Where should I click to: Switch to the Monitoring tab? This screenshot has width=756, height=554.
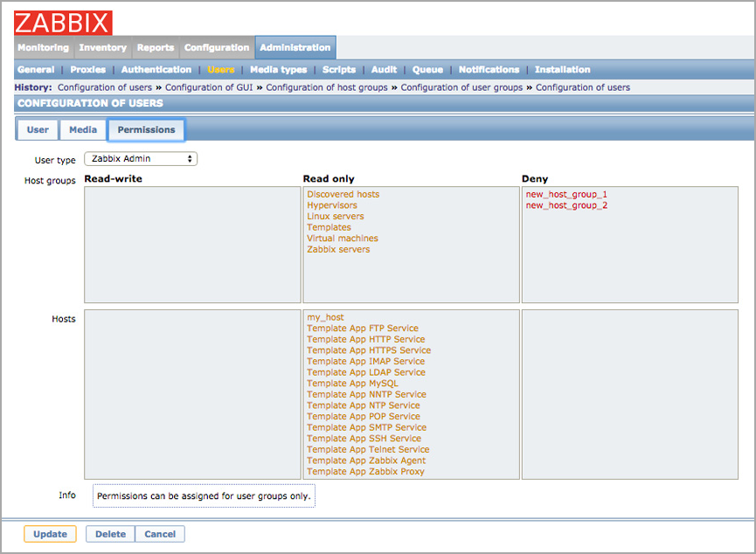pos(43,47)
